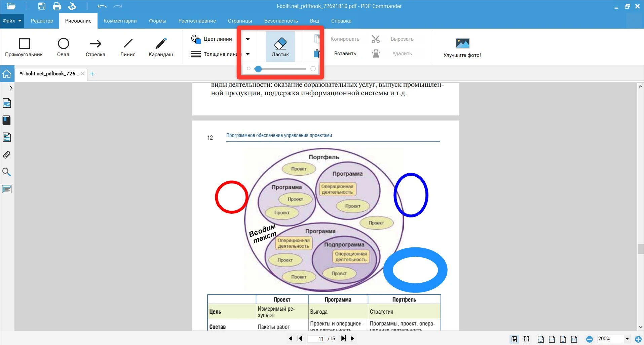Image resolution: width=644 pixels, height=345 pixels.
Task: Click the eraser size slider handle
Action: click(258, 69)
